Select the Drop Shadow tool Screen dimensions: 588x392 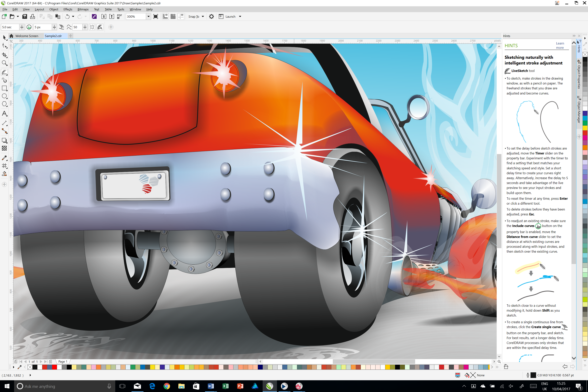(x=4, y=140)
